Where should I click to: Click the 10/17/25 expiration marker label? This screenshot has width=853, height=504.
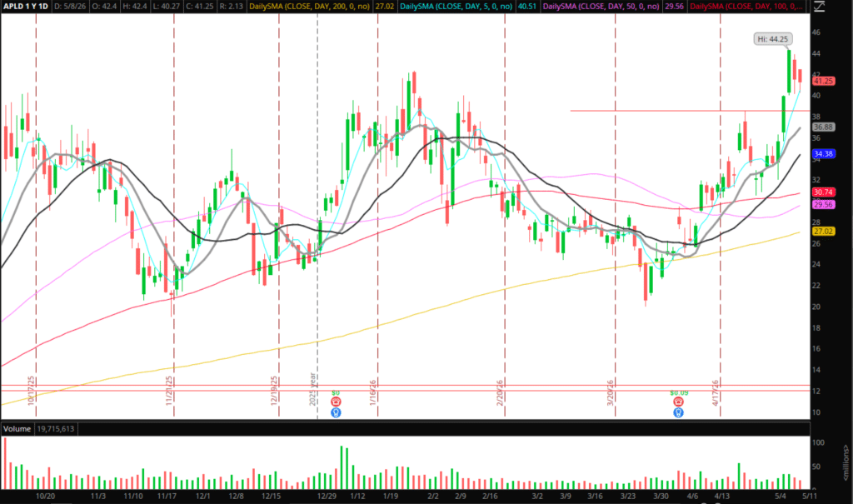click(x=31, y=390)
